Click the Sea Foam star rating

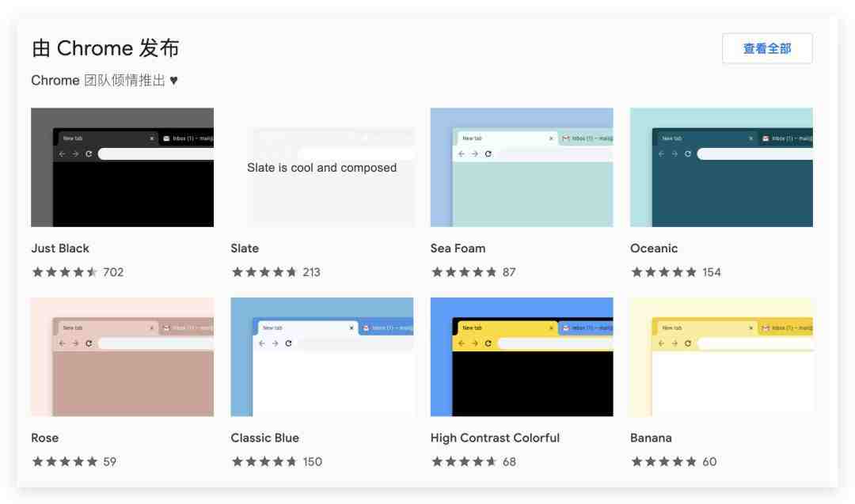click(x=463, y=272)
